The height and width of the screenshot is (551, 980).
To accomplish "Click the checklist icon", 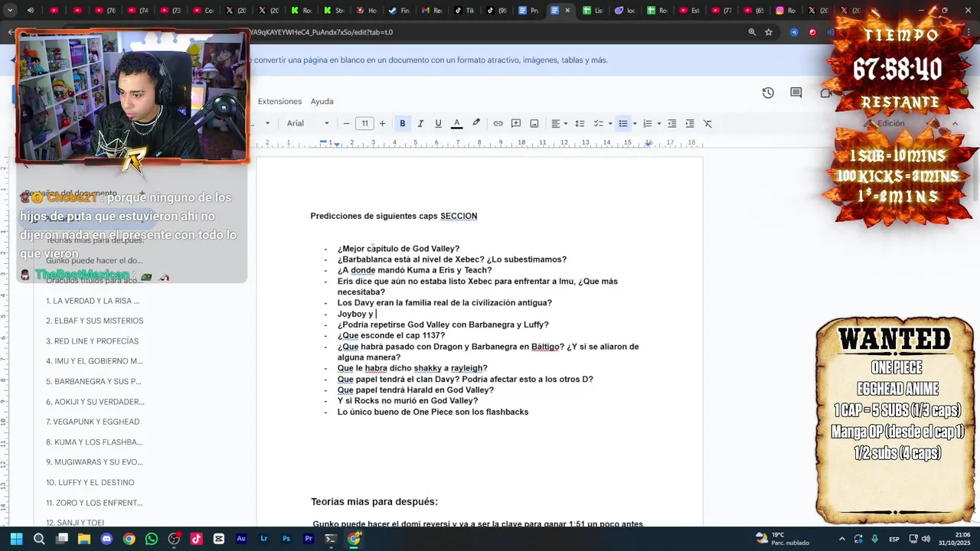I will [599, 123].
